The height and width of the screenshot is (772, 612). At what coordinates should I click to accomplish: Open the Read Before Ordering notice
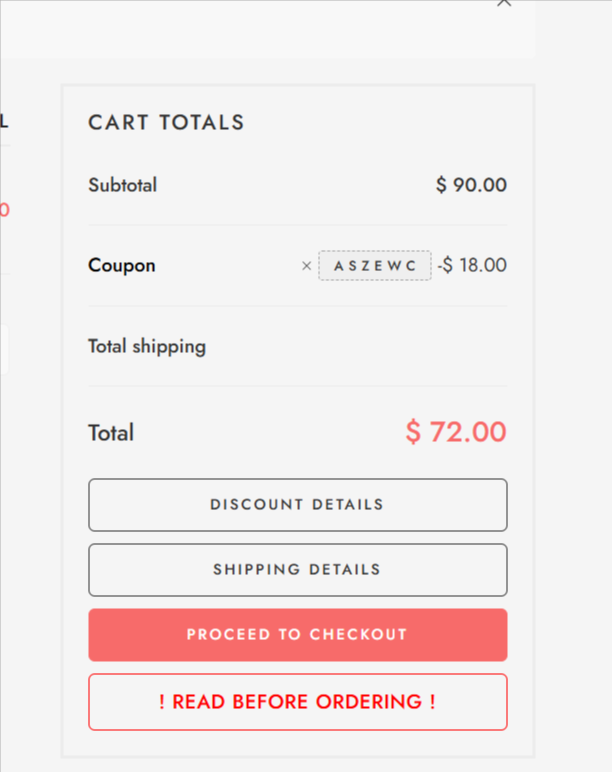pos(297,702)
